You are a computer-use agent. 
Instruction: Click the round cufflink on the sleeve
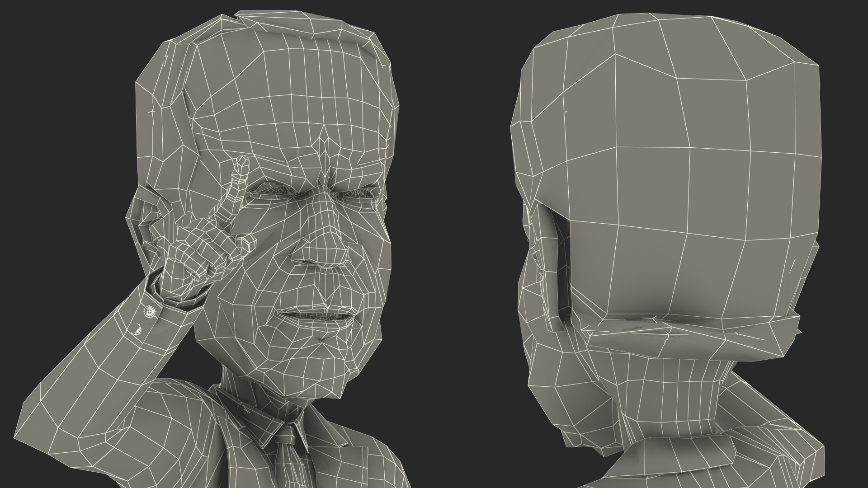click(x=149, y=311)
